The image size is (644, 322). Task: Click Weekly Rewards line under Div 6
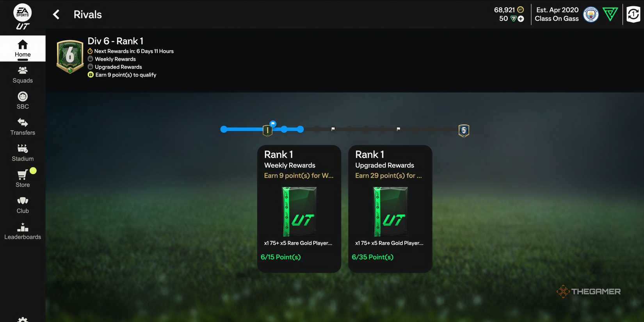pyautogui.click(x=115, y=59)
